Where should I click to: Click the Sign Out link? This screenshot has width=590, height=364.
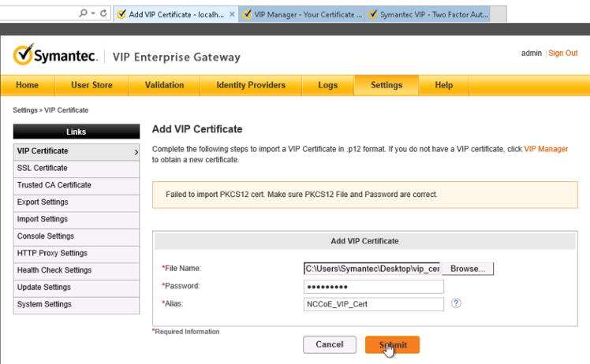pyautogui.click(x=563, y=54)
